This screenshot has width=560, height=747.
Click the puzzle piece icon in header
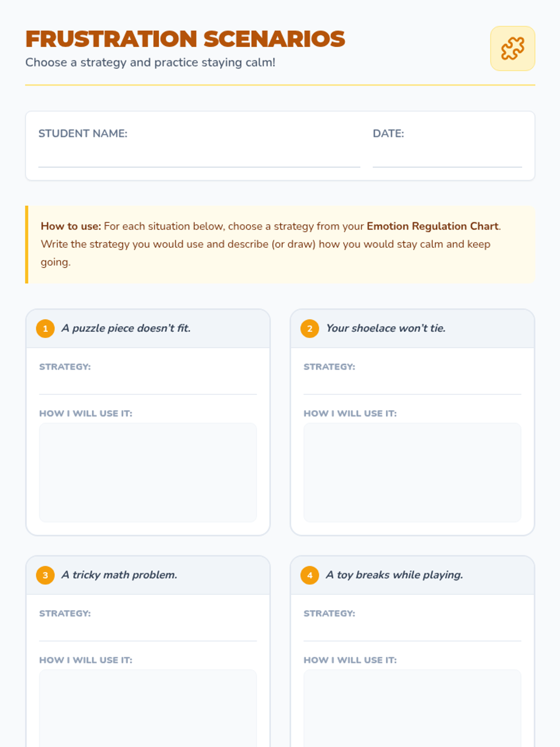coord(512,49)
